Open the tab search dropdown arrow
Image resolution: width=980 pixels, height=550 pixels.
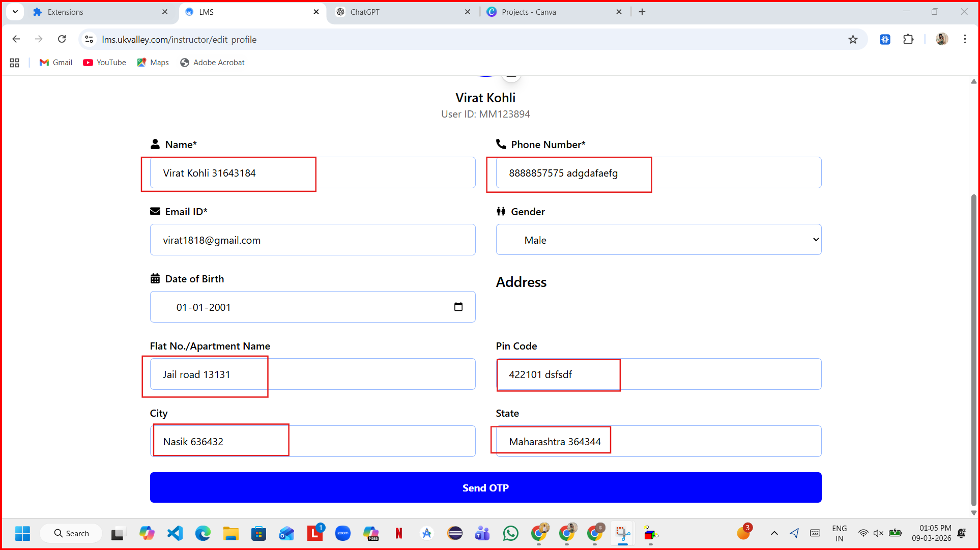[15, 12]
